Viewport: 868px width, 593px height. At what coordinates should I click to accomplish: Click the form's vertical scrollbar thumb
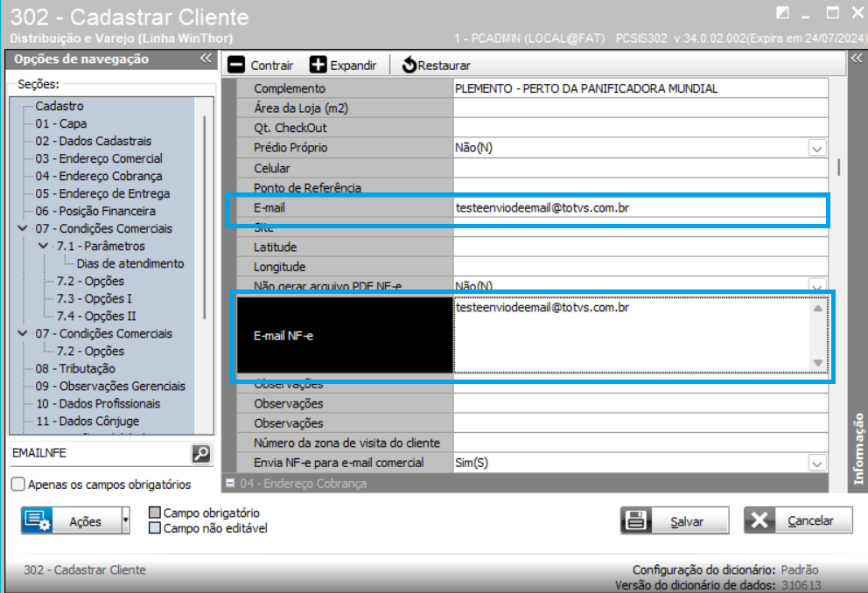tap(838, 167)
